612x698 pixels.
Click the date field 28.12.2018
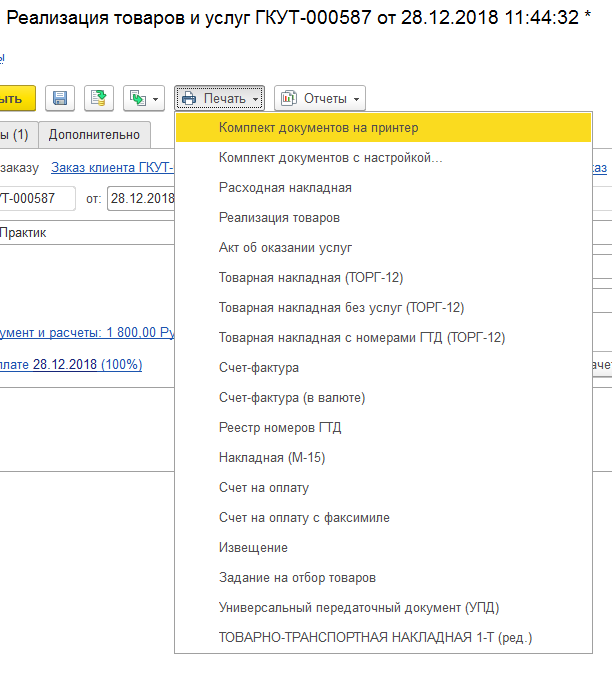141,198
